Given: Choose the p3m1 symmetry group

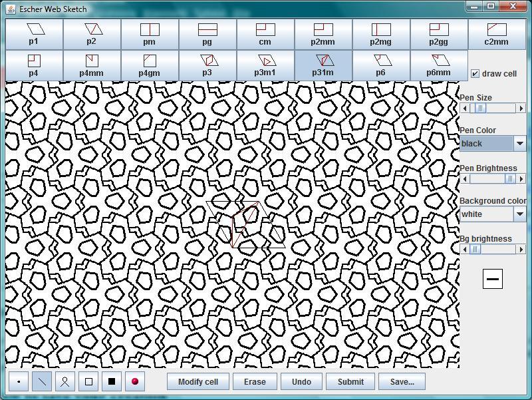Looking at the screenshot, I should pos(265,65).
